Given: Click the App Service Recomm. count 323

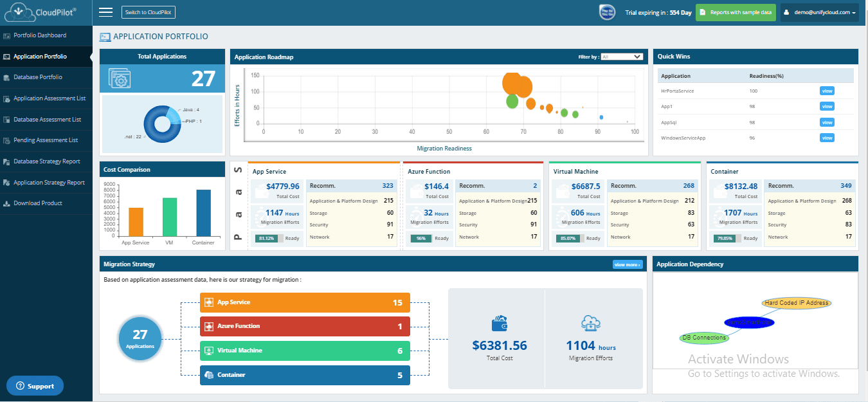Looking at the screenshot, I should coord(388,186).
